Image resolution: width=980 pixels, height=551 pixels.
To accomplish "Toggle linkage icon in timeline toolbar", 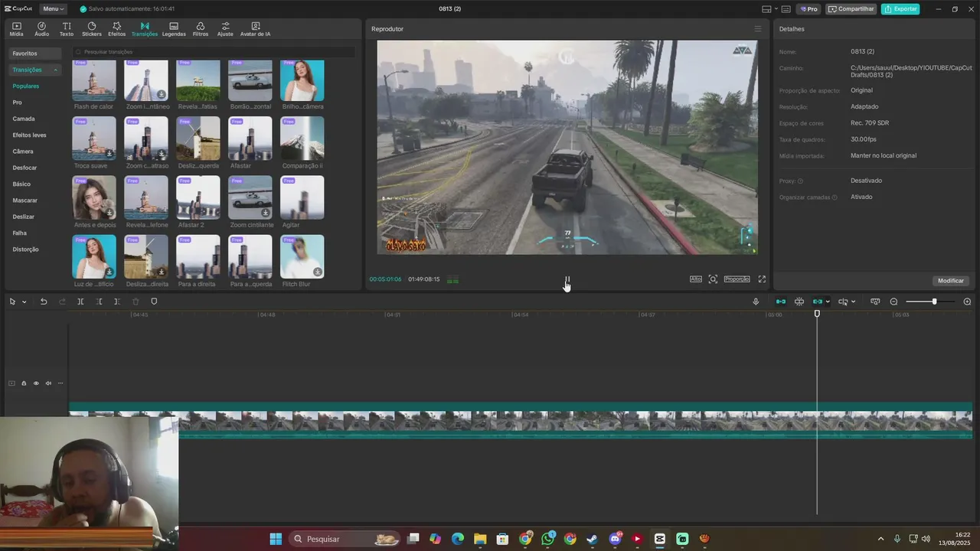I will (x=818, y=302).
